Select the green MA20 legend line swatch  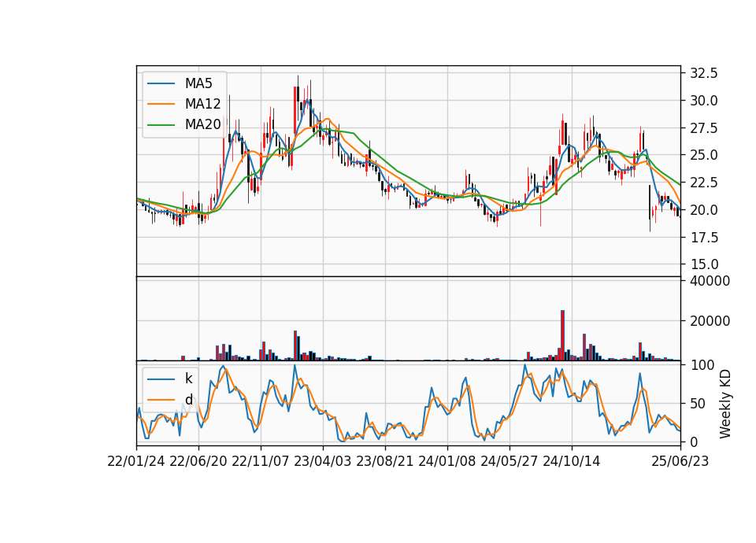(161, 125)
